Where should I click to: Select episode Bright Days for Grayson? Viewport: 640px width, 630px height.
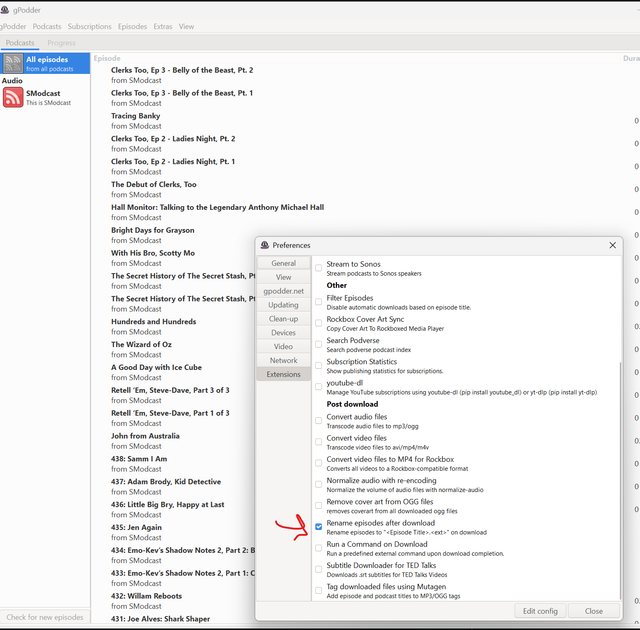click(x=153, y=230)
